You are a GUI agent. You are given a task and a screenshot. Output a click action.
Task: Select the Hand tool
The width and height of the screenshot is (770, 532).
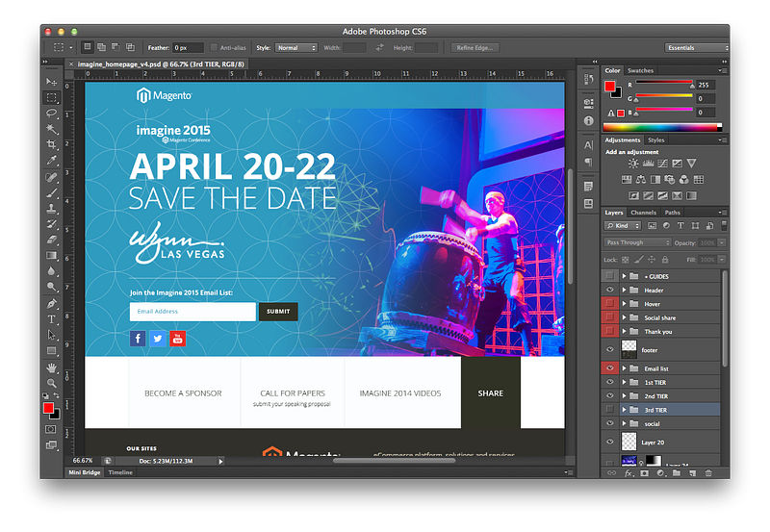pyautogui.click(x=51, y=367)
